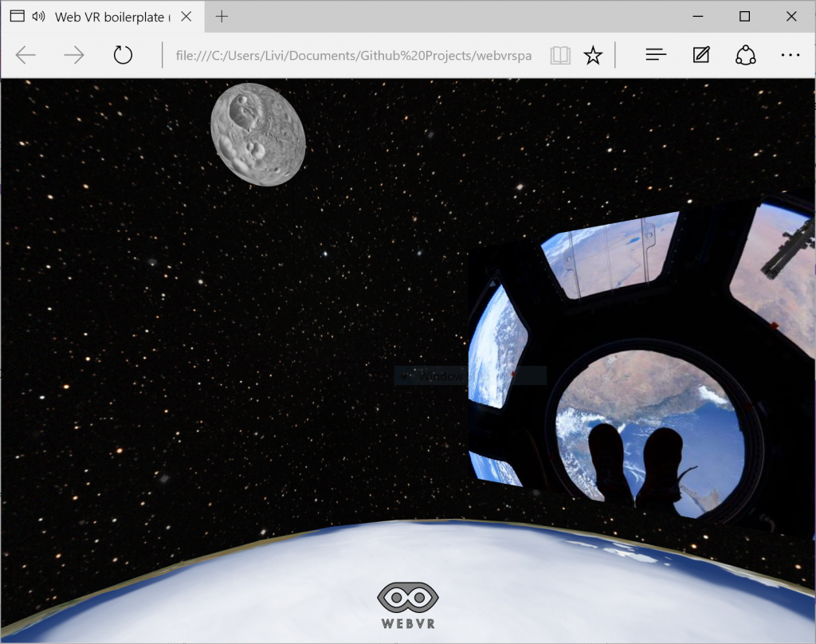Enter VR using the WEBVR button

point(408,602)
